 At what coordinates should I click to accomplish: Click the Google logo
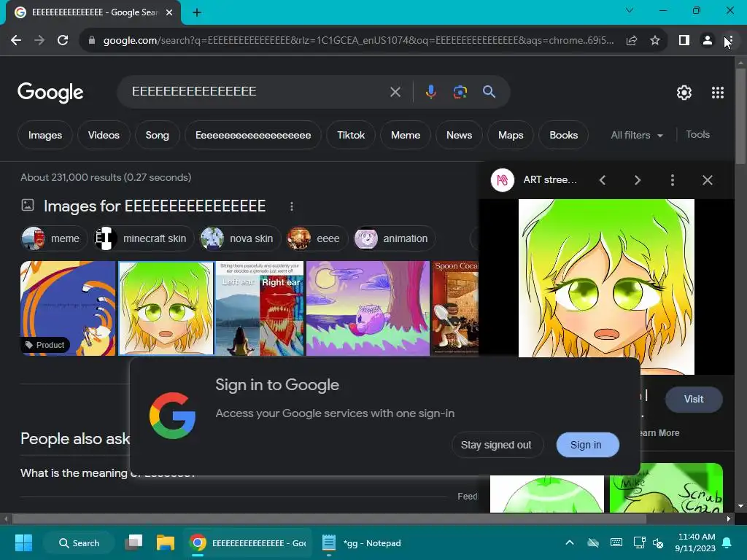(x=50, y=93)
